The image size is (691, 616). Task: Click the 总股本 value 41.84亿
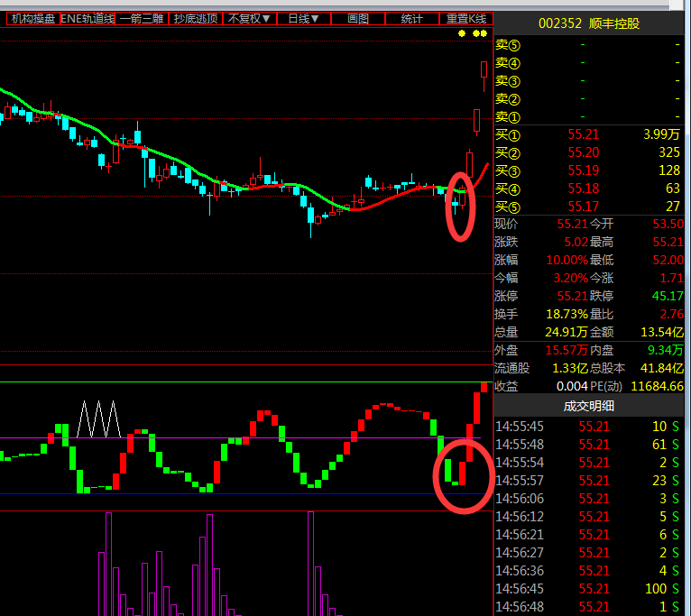pyautogui.click(x=662, y=368)
